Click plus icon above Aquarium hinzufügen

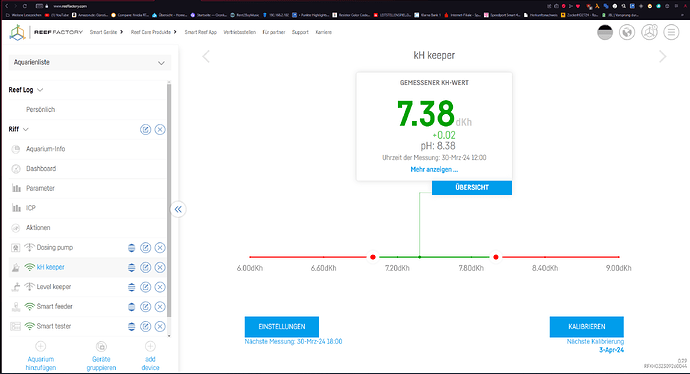(40, 346)
